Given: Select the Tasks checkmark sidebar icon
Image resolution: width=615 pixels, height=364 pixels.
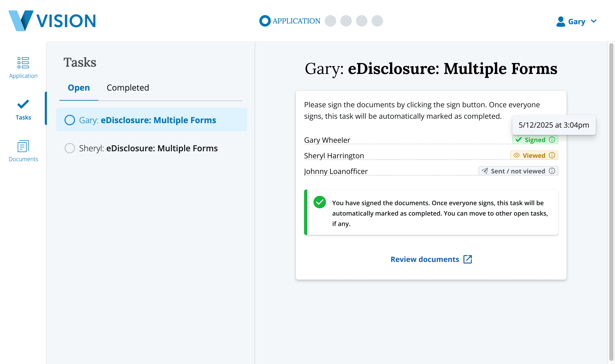Looking at the screenshot, I should pyautogui.click(x=23, y=104).
